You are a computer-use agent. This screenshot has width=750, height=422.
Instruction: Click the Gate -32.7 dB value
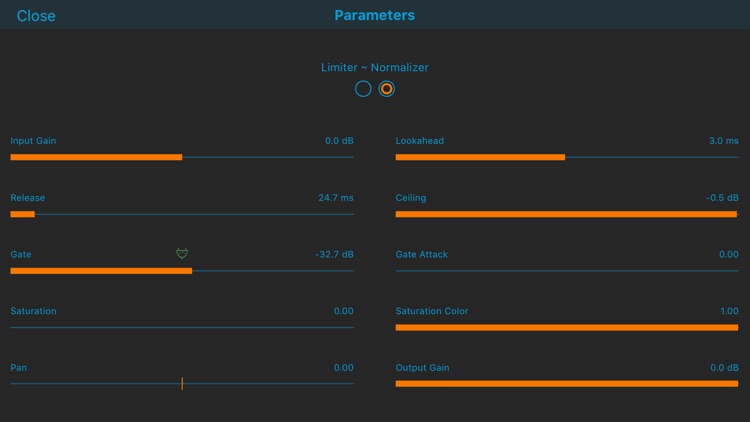click(x=334, y=255)
